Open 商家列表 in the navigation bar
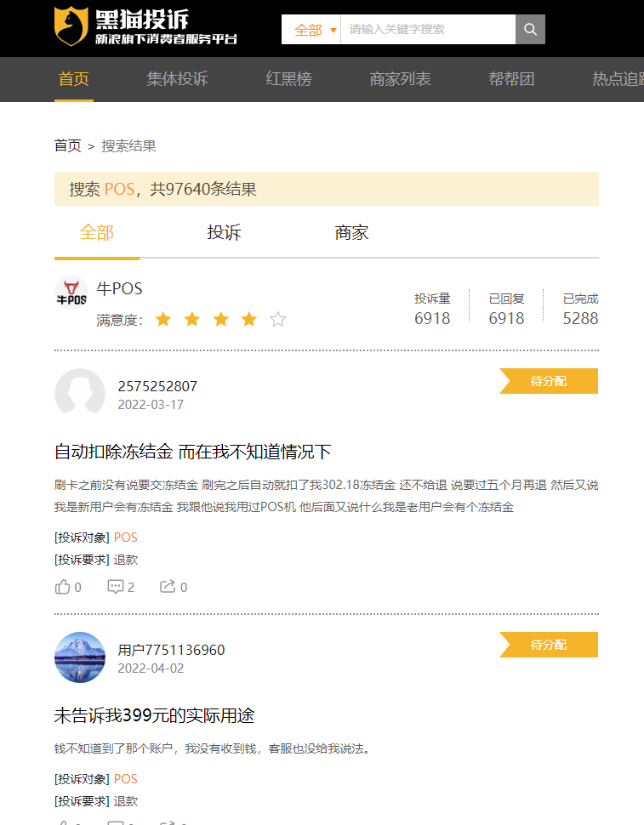Screen dimensions: 644x825 tap(401, 79)
